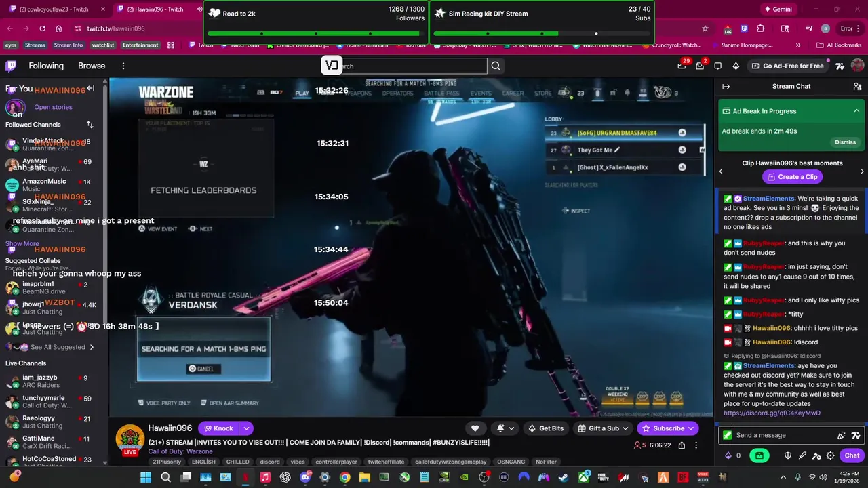Expand the Knock button dropdown arrow
This screenshot has height=488, width=868.
246,428
